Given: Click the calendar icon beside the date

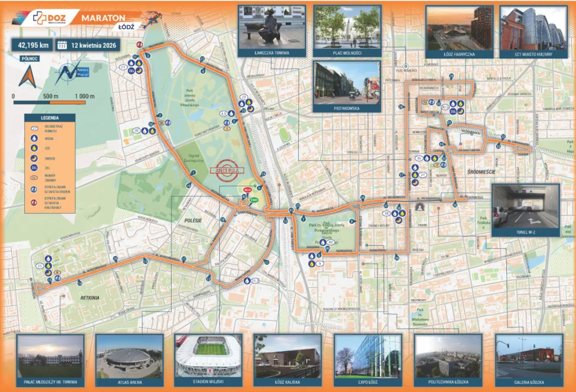Looking at the screenshot, I should [x=62, y=46].
